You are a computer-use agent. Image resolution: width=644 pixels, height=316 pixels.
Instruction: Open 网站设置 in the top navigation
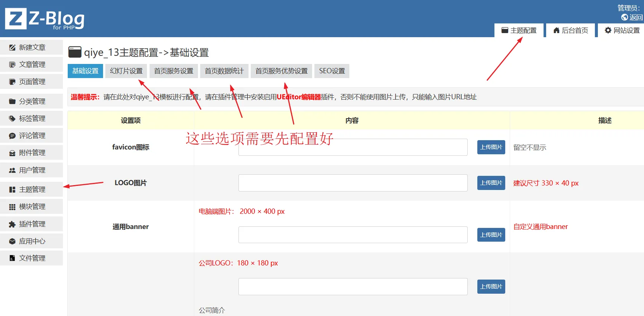tap(622, 30)
